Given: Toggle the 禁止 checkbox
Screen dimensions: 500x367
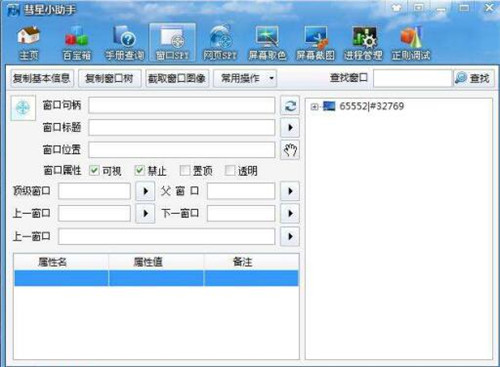Looking at the screenshot, I should pos(139,171).
